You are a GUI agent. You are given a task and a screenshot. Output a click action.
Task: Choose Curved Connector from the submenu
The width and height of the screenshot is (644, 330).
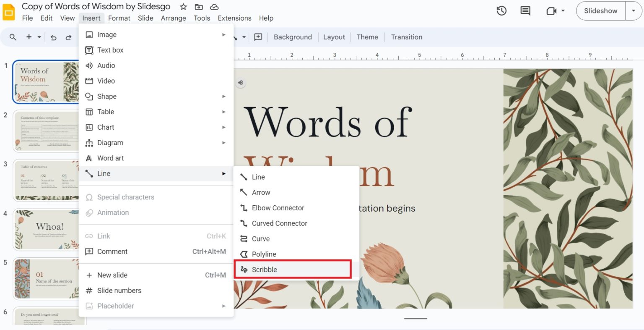tap(279, 223)
